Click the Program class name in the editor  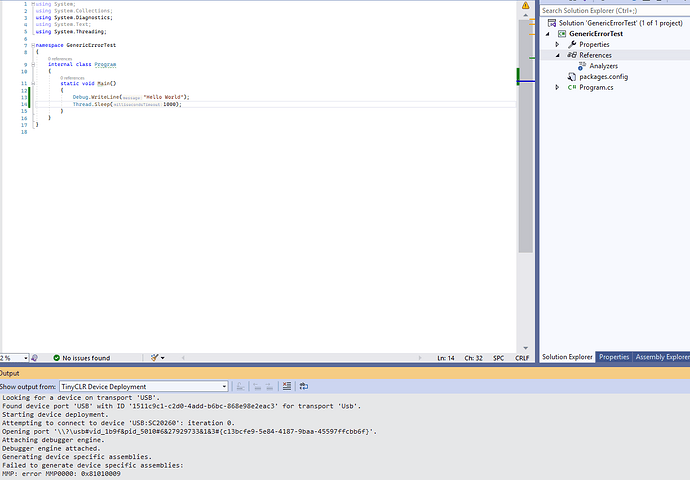(x=105, y=64)
